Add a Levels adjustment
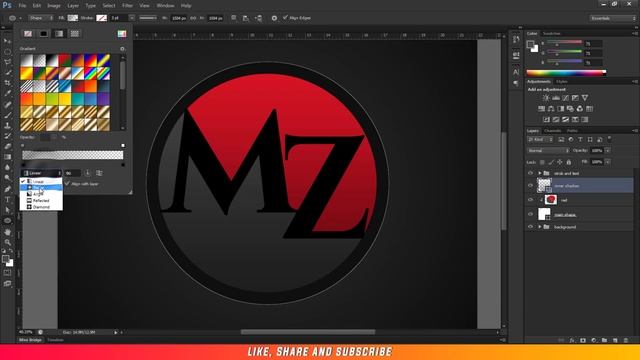Screen dimensions: 640x360 (556, 98)
